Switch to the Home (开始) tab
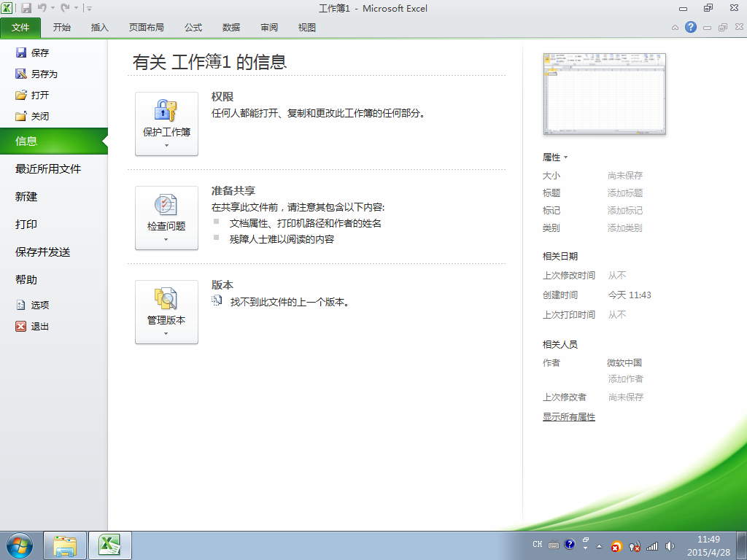This screenshot has height=560, width=747. [x=61, y=27]
